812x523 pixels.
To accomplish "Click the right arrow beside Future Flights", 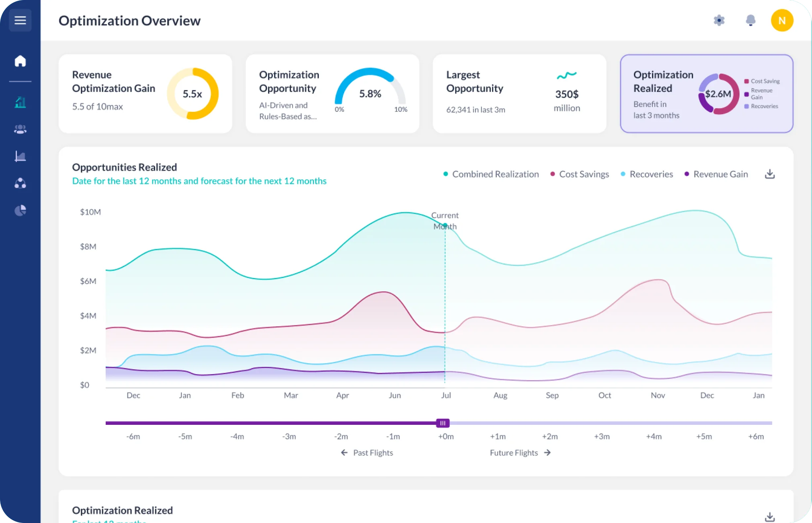I will point(547,453).
